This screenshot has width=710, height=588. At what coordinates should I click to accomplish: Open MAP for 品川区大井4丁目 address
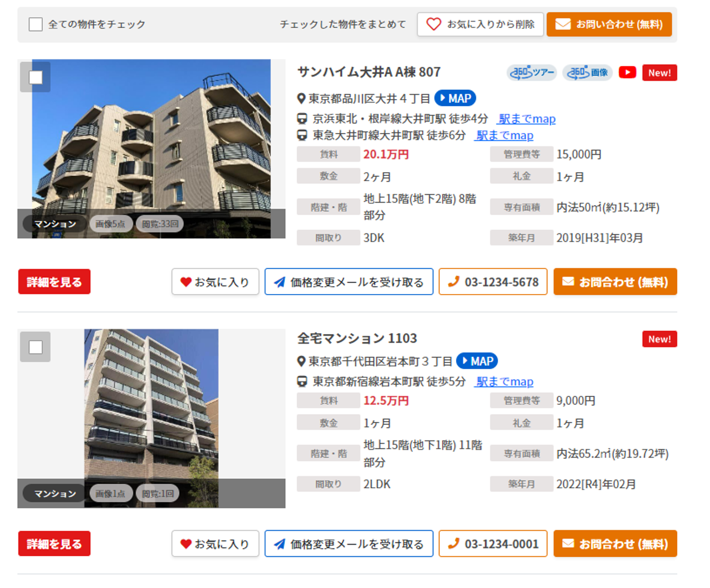pyautogui.click(x=455, y=99)
